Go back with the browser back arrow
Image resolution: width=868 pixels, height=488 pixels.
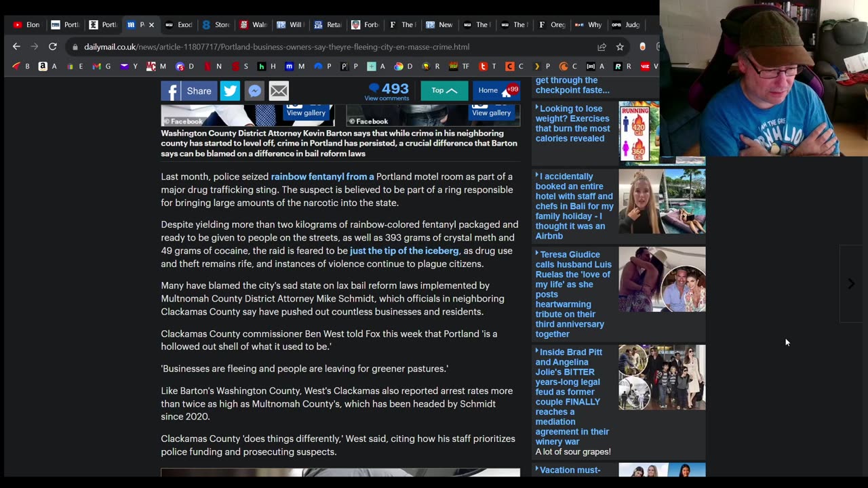click(16, 47)
